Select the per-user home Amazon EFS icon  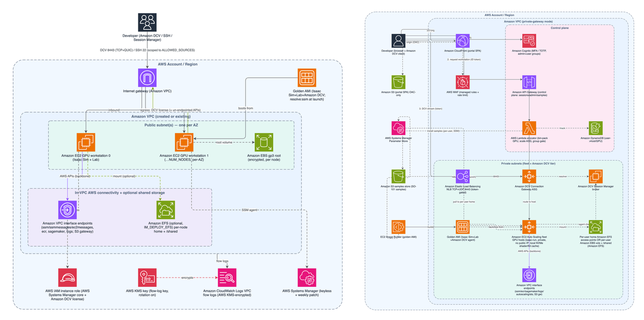click(595, 227)
